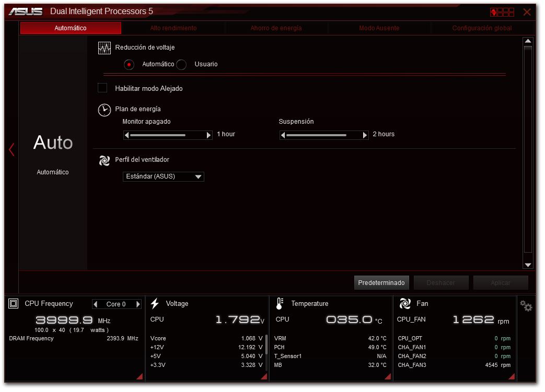Click the Plan de energía clock icon
Viewport: 545px width, 392px height.
click(x=105, y=110)
